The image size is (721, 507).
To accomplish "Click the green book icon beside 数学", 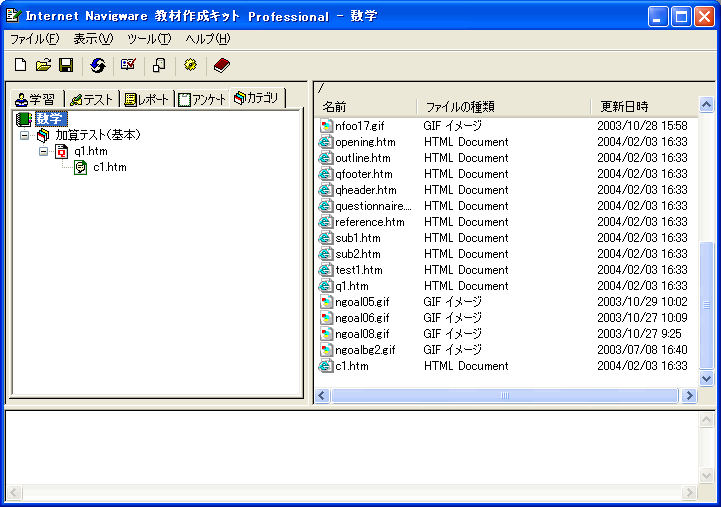I will 24,119.
